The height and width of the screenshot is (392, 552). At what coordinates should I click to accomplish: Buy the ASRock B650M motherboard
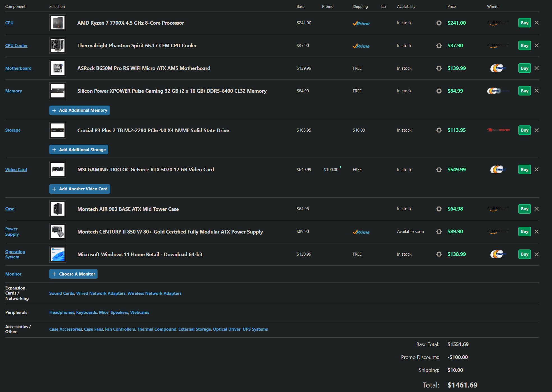pyautogui.click(x=525, y=68)
